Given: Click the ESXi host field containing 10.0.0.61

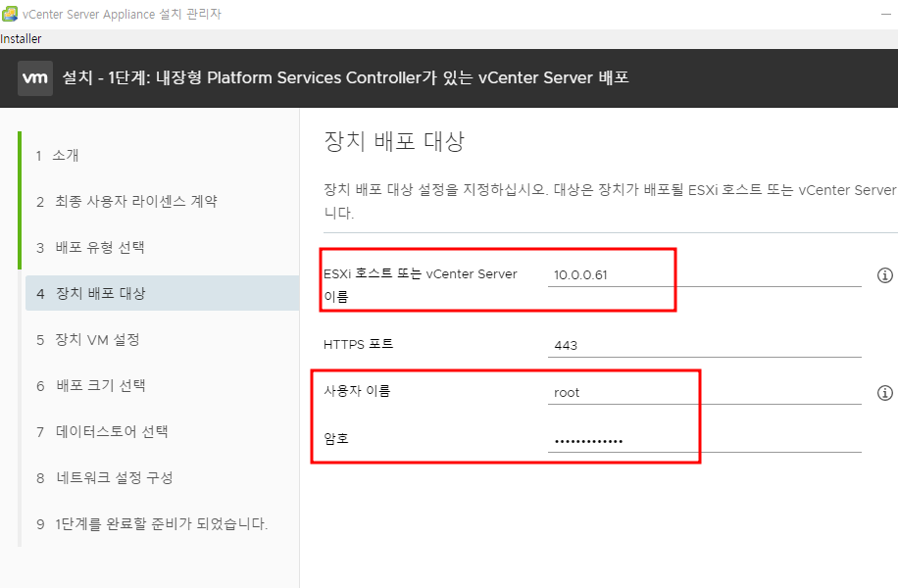Looking at the screenshot, I should [x=705, y=274].
